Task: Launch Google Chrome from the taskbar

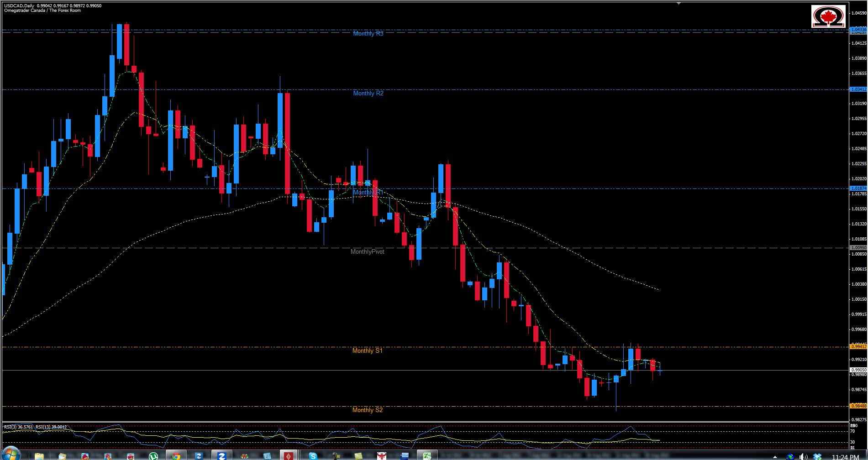Action: click(x=176, y=455)
